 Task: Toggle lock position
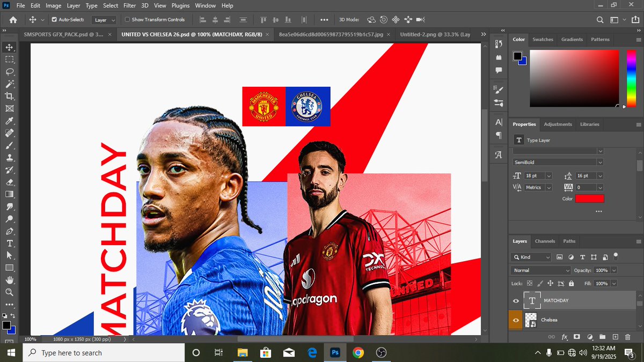550,283
